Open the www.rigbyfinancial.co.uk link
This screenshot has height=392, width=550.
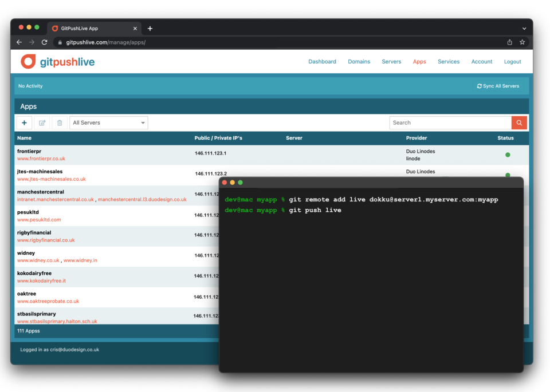point(46,240)
